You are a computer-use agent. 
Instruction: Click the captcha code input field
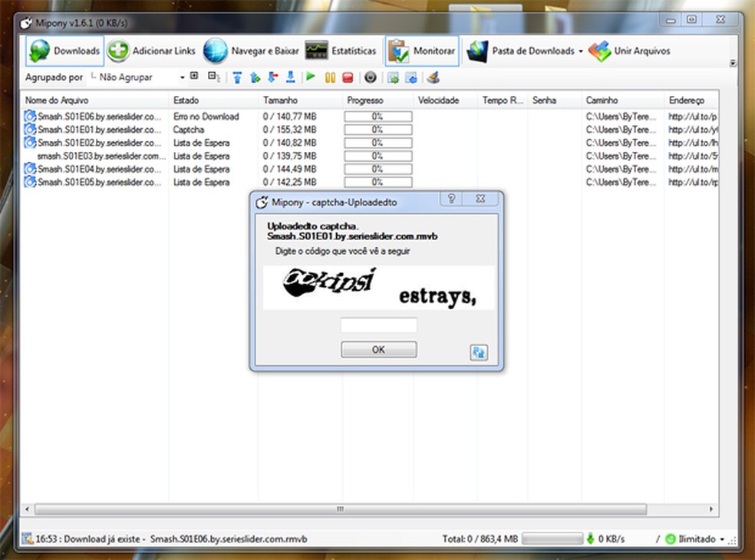(x=378, y=325)
